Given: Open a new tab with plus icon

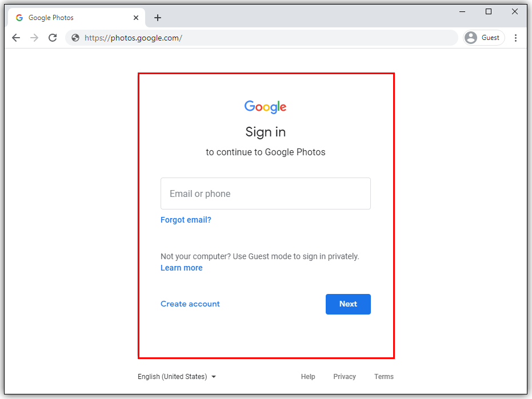Looking at the screenshot, I should pos(158,18).
